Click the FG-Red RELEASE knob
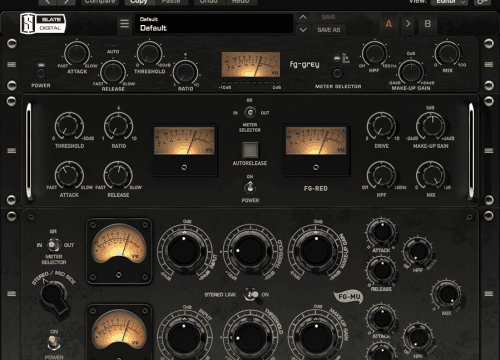 [x=118, y=175]
